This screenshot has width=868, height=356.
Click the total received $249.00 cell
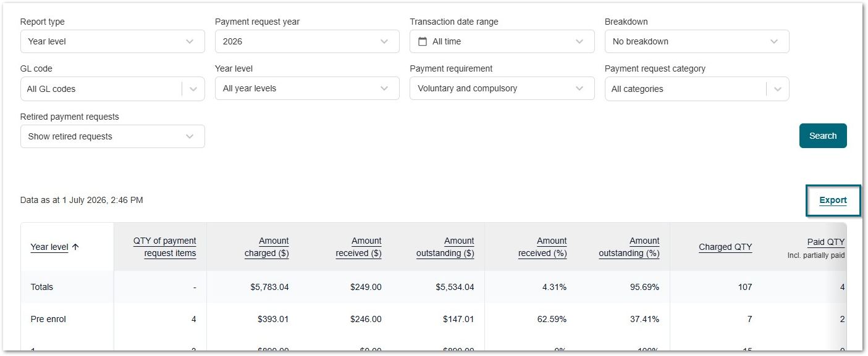point(366,287)
